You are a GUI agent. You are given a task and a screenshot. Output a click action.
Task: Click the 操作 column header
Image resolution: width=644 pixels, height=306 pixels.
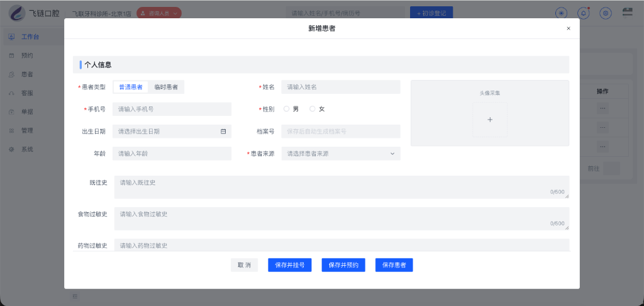[x=602, y=91]
